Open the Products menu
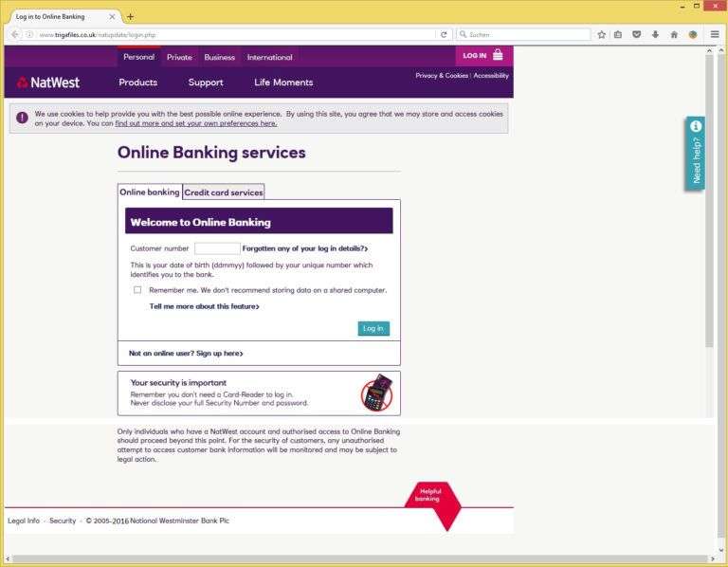Screen dimensions: 728x567 137,82
